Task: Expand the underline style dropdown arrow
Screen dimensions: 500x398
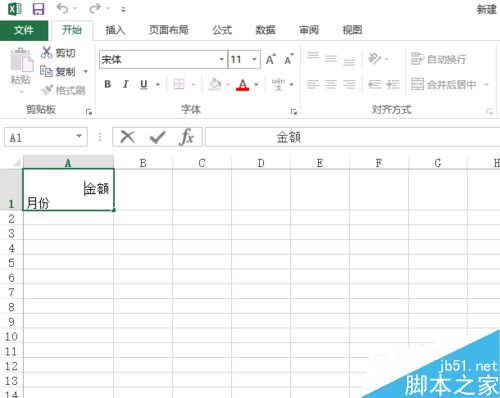Action: (x=158, y=85)
